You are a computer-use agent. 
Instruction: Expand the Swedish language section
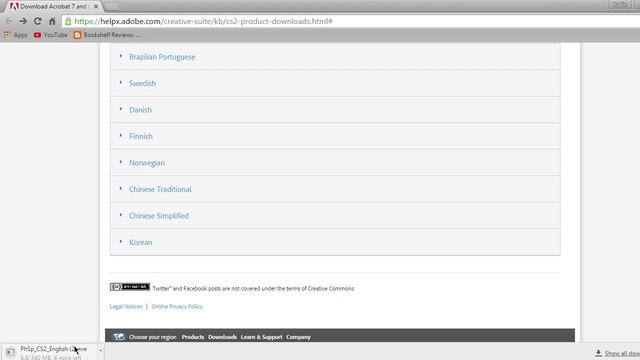click(335, 83)
